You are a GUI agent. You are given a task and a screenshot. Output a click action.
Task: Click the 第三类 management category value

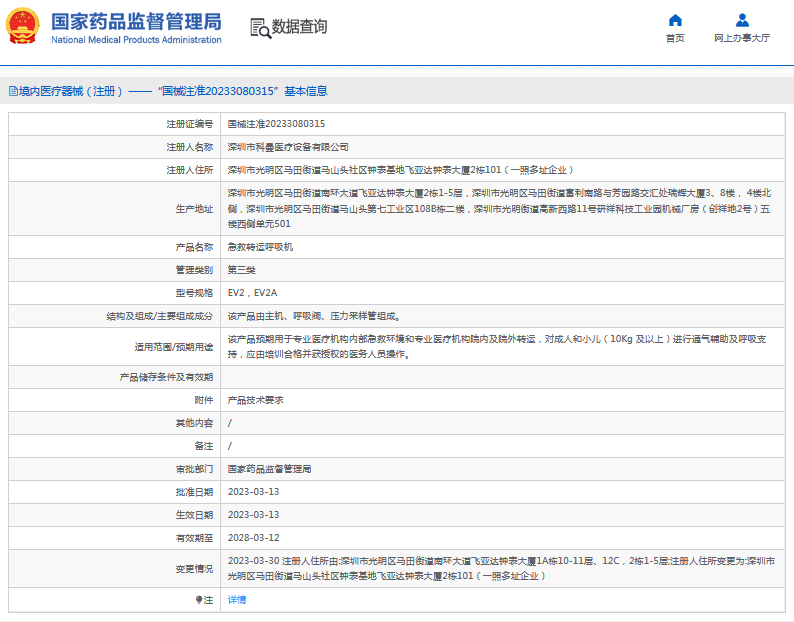pyautogui.click(x=242, y=270)
